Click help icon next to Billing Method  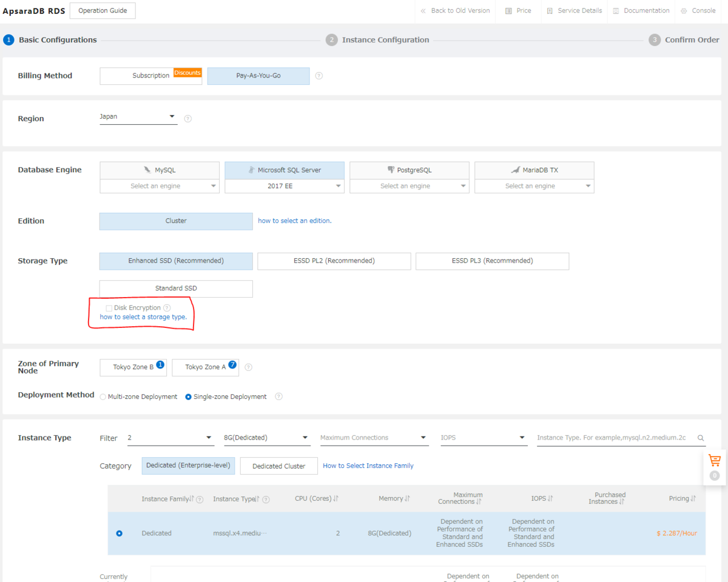pyautogui.click(x=319, y=76)
